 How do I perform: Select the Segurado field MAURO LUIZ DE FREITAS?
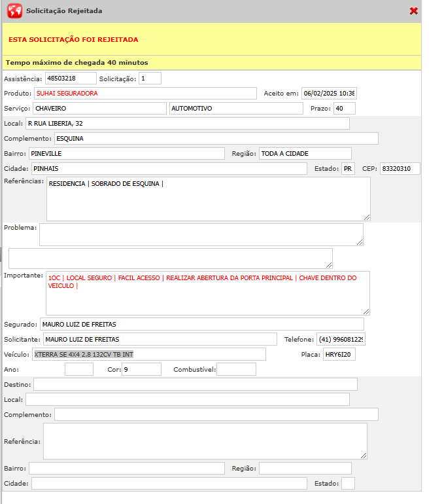202,324
